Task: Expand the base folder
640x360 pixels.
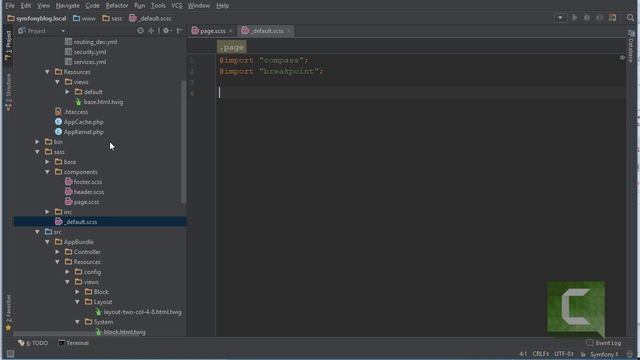Action: point(47,162)
